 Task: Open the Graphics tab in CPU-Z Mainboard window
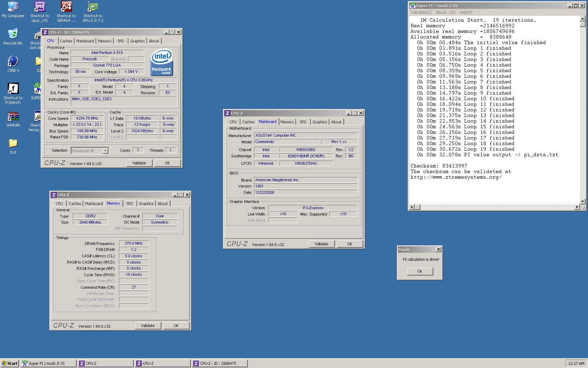[320, 122]
